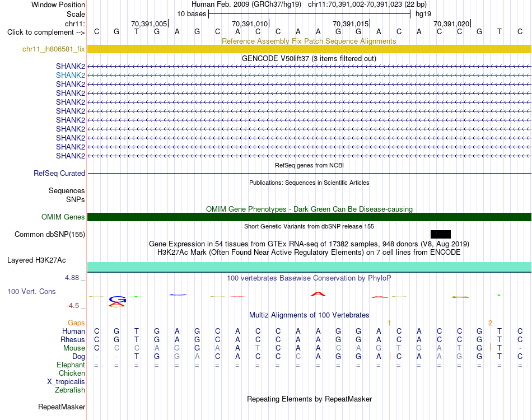
Task: Open the "Publications: Sequences in Scientific Articles" title
Action: pos(309,183)
